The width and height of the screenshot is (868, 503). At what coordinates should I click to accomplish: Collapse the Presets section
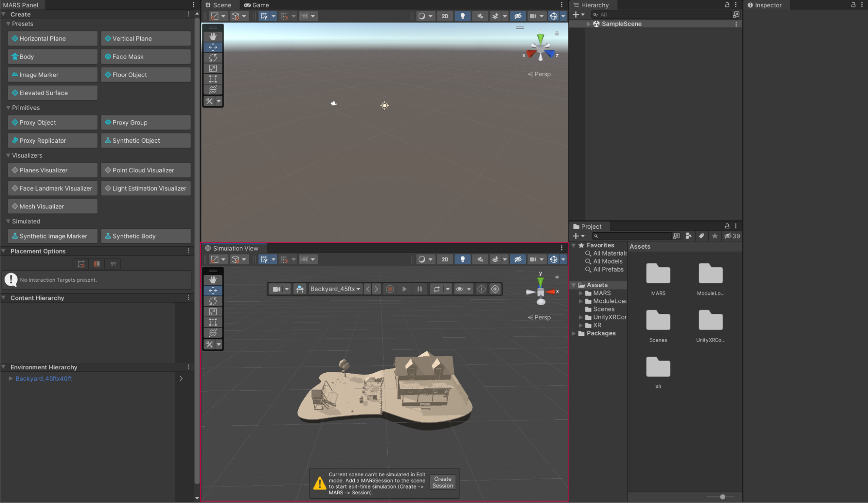pyautogui.click(x=8, y=24)
